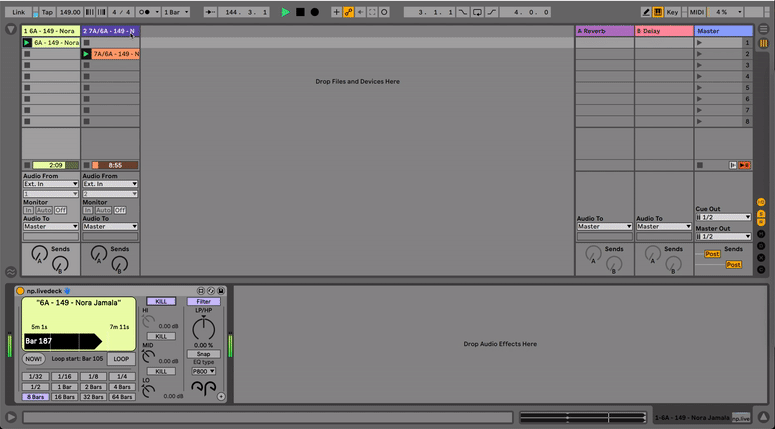This screenshot has width=775, height=429.
Task: Toggle the Key map mode button
Action: point(672,12)
